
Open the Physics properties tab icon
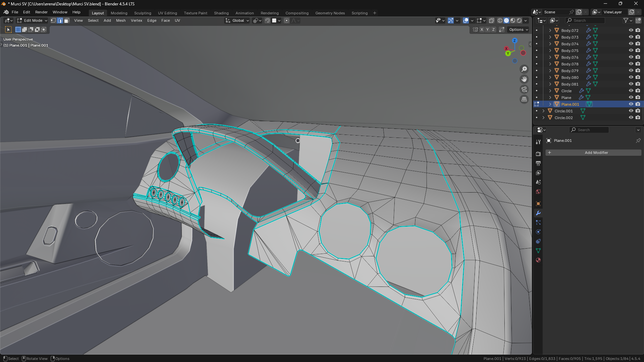(x=538, y=232)
